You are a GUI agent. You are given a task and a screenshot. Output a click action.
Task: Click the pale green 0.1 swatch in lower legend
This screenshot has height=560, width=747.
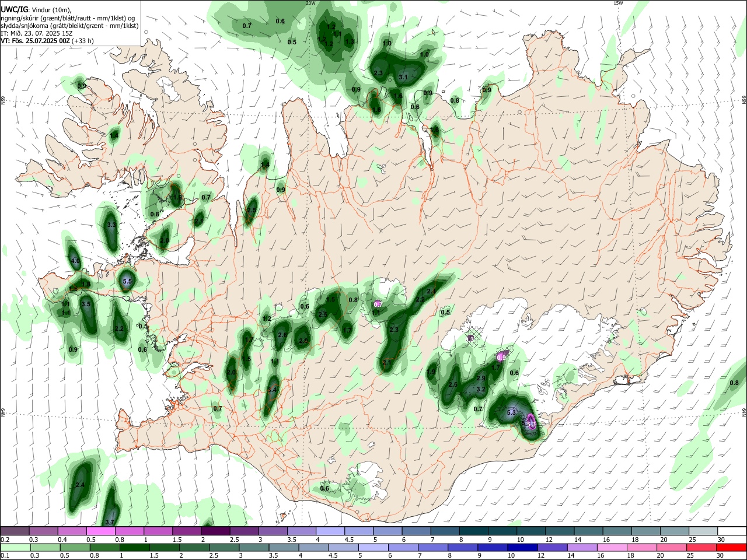[x=15, y=547]
